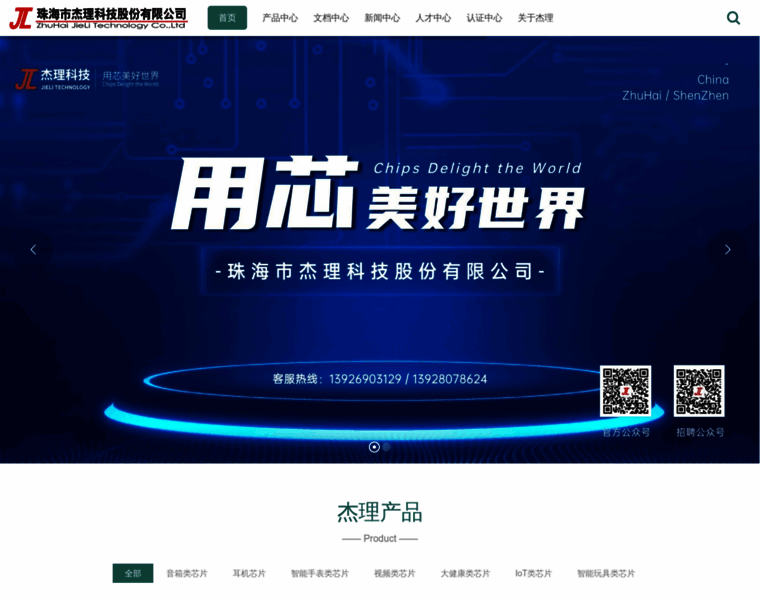
Task: Click the 招聘公众号 QR code
Action: [699, 391]
